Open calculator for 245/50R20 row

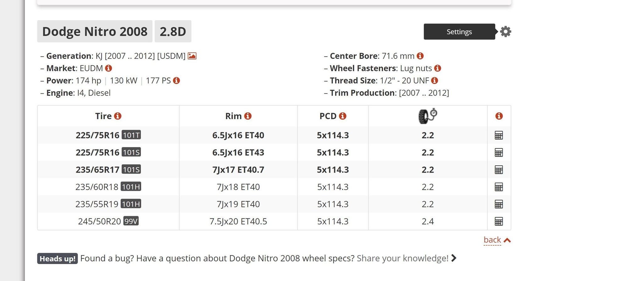[499, 221]
